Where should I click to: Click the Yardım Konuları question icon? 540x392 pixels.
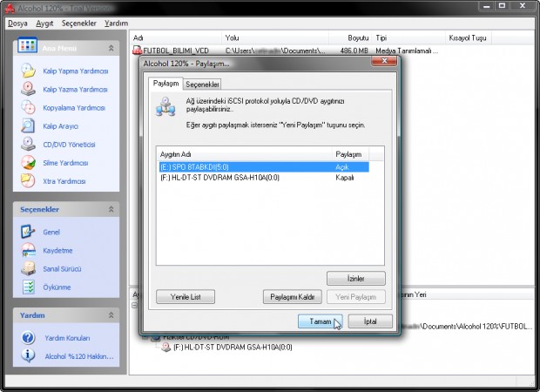tap(28, 338)
